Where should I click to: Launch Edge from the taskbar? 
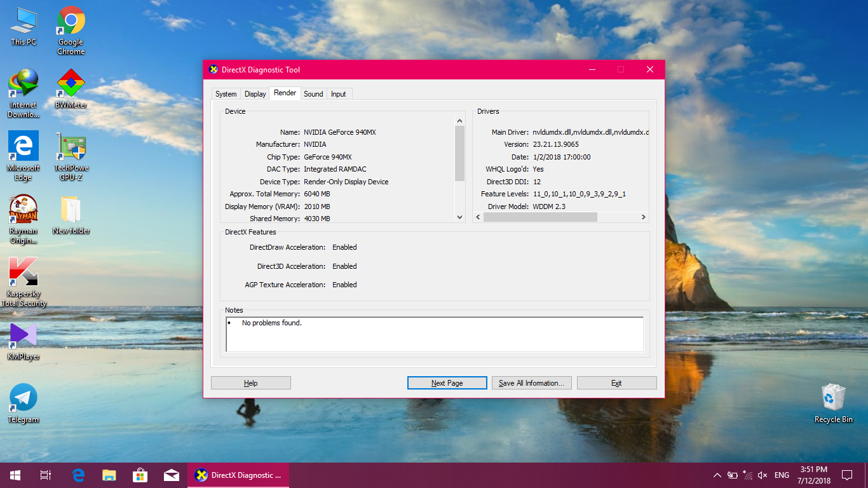78,475
